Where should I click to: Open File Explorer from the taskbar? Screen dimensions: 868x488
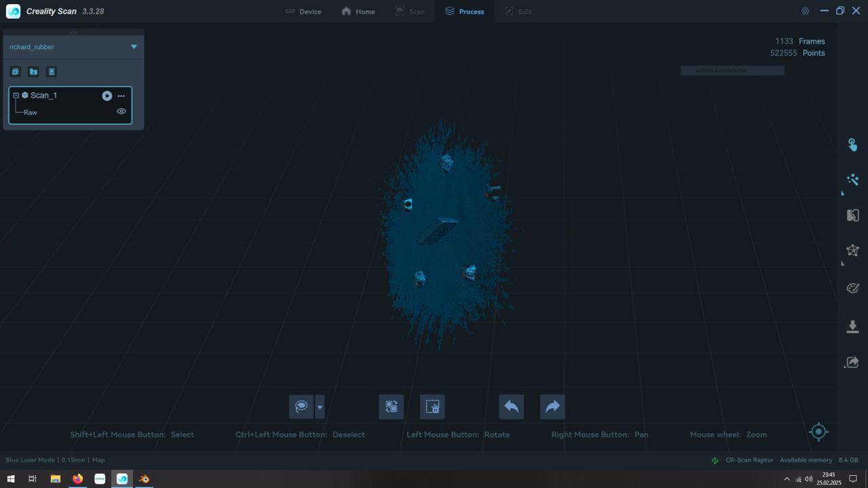[56, 479]
